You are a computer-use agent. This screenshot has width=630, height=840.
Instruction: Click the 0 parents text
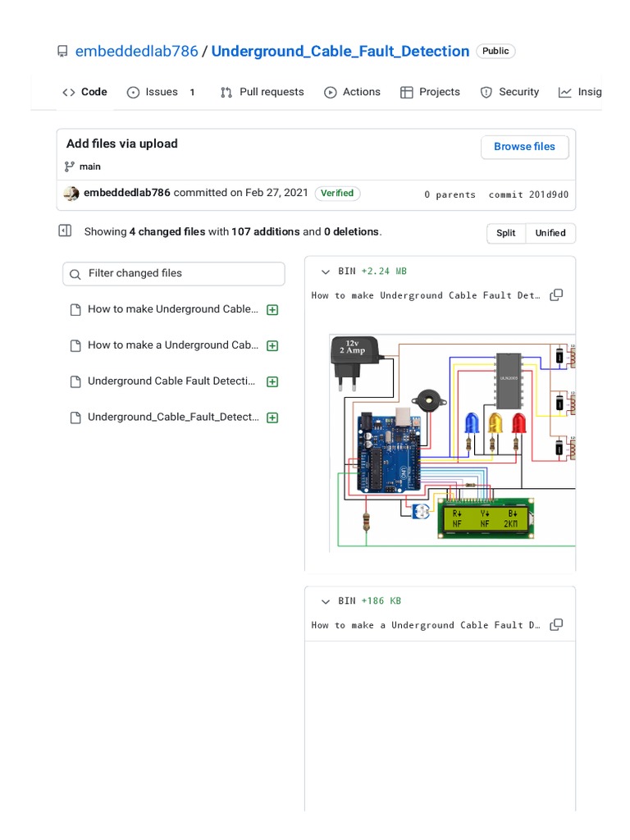pos(450,194)
